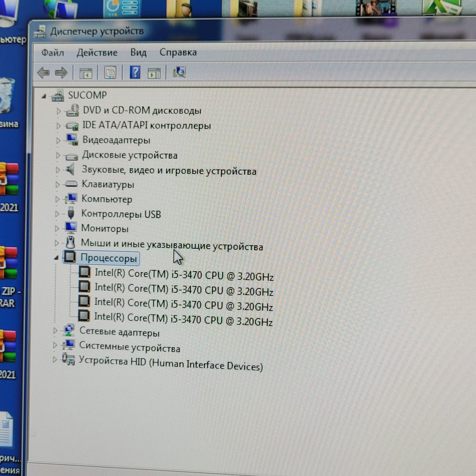Click the show/hide console tree icon
Image resolution: width=476 pixels, height=476 pixels.
tap(86, 73)
